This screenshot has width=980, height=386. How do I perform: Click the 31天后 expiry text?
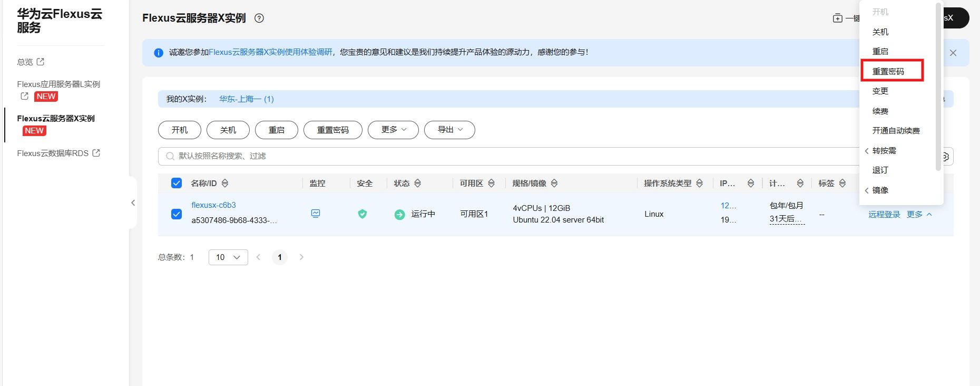click(x=787, y=219)
